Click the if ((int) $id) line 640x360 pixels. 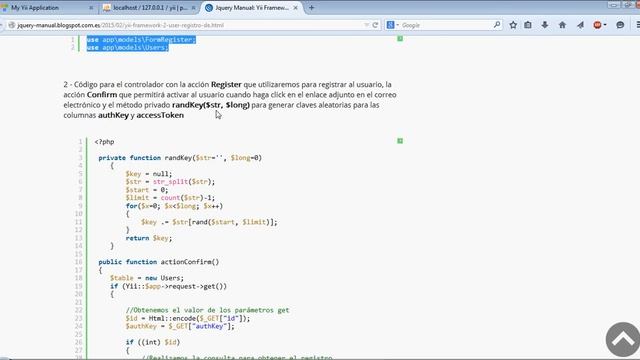[153, 342]
